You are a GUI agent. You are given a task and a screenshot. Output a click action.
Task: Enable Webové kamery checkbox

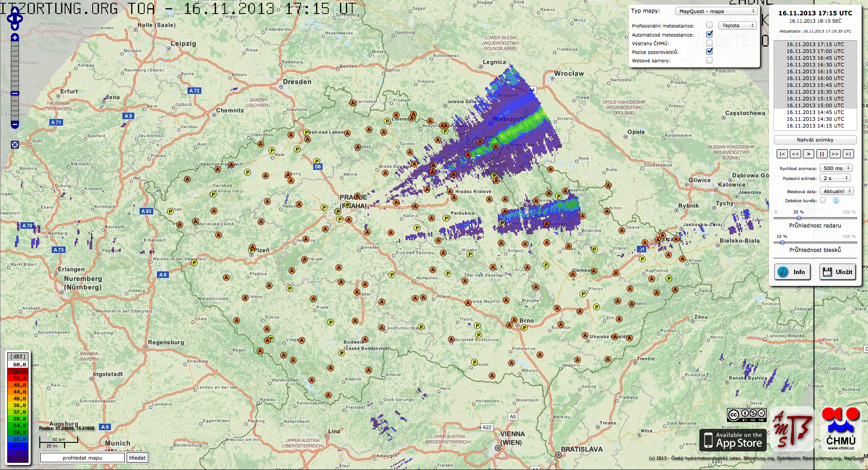[709, 60]
